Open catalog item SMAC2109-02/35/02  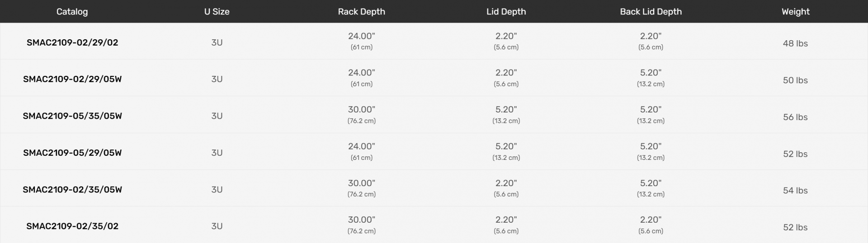tap(72, 226)
